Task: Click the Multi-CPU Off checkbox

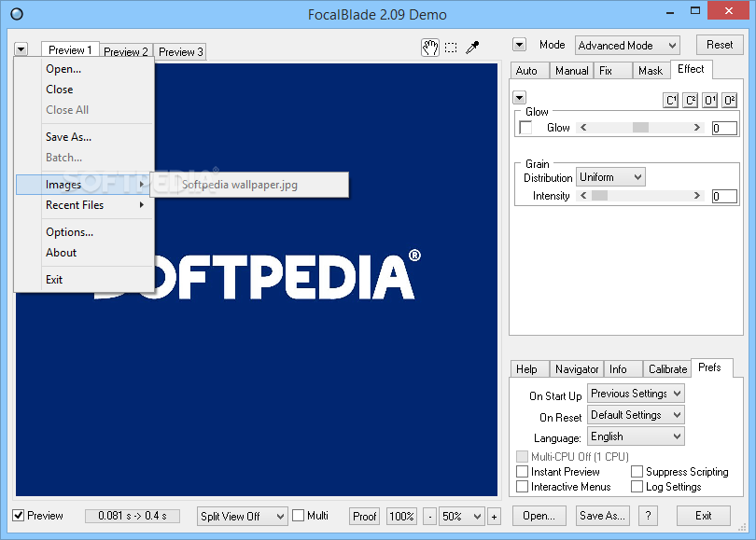Action: click(x=522, y=456)
